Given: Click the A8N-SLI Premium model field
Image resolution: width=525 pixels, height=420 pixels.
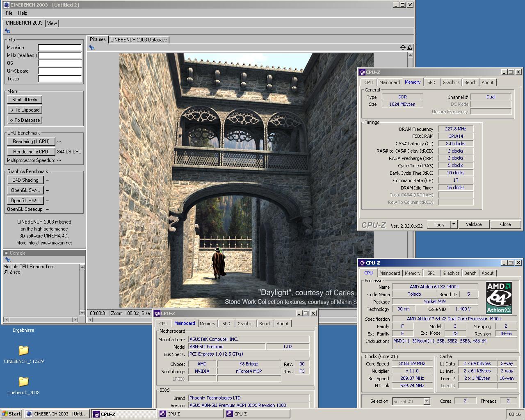Looking at the screenshot, I should (x=226, y=347).
